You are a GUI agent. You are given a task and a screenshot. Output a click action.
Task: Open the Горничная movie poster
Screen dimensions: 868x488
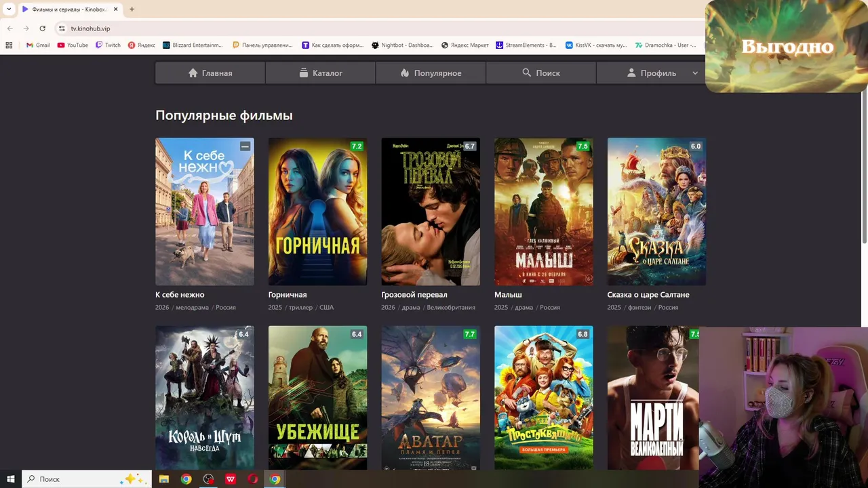[317, 211]
